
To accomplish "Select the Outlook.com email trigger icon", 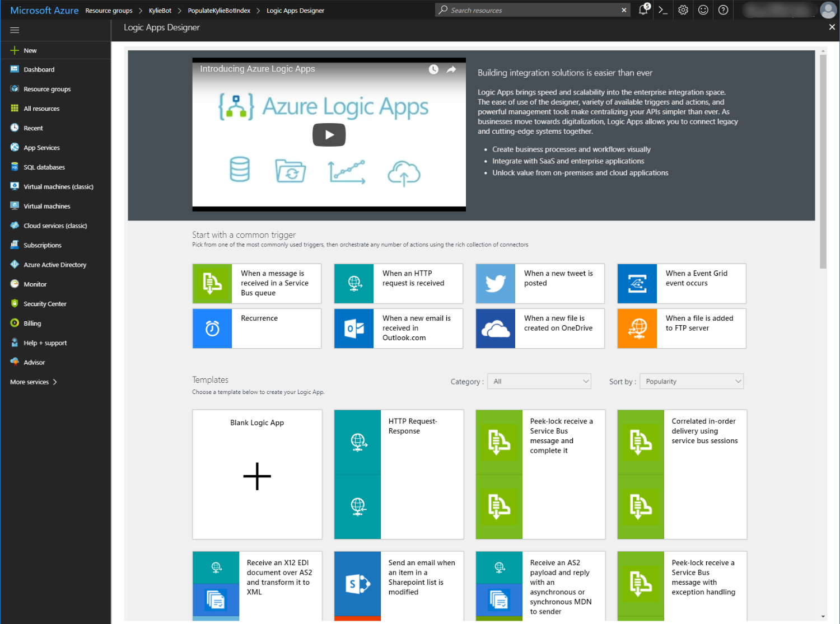I will (354, 329).
